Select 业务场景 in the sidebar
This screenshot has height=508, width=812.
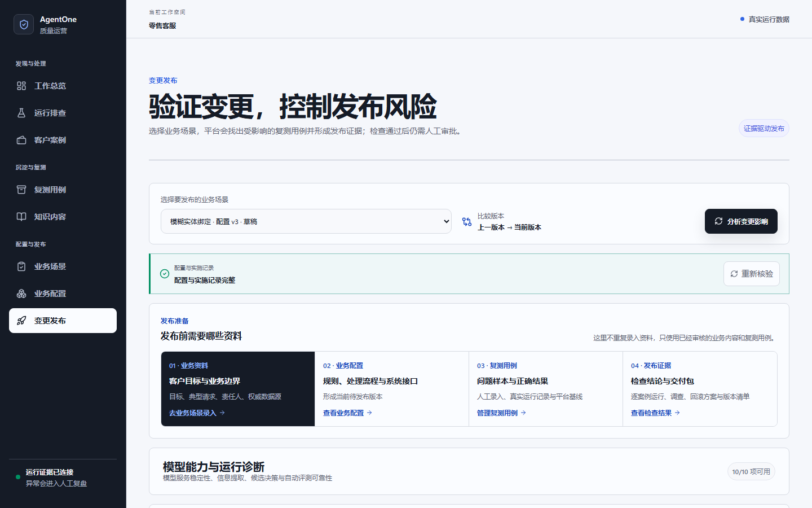pyautogui.click(x=63, y=266)
